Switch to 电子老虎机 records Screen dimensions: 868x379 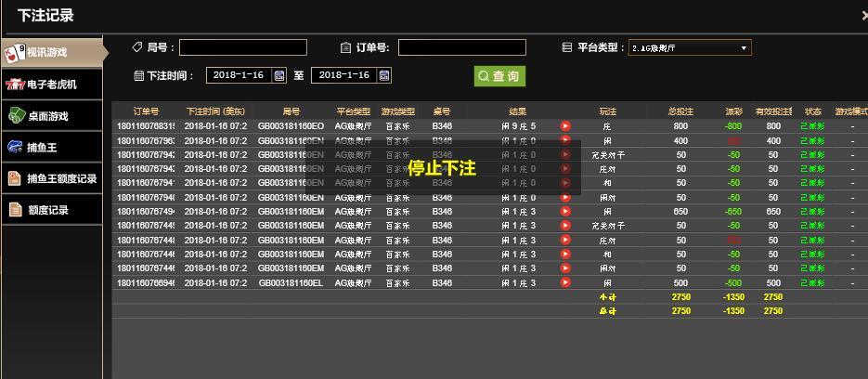point(52,85)
